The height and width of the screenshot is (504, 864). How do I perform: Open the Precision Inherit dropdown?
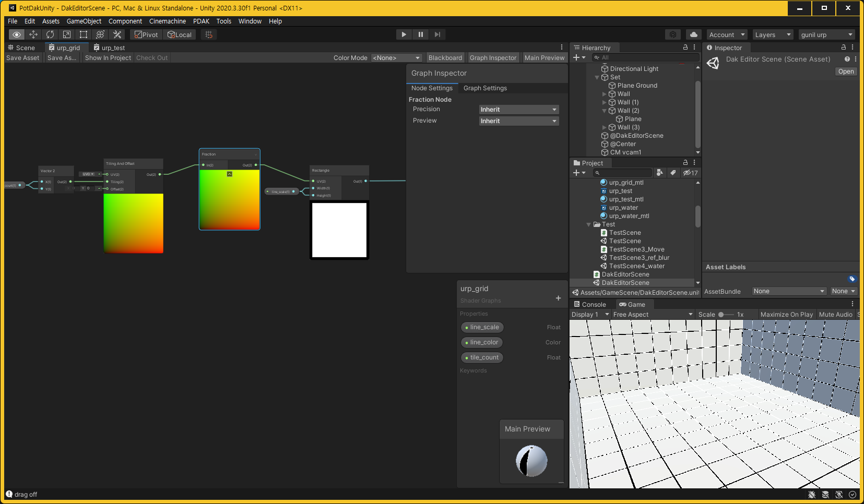519,110
